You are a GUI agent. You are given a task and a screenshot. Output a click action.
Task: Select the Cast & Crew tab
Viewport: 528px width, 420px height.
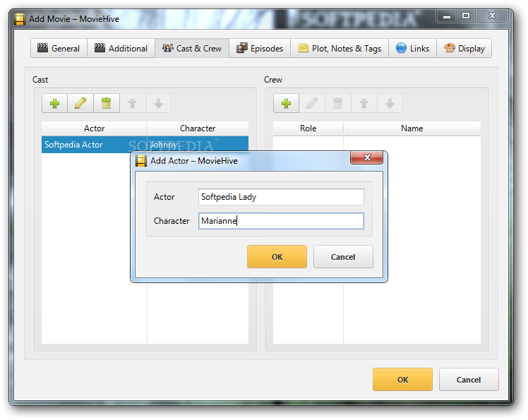point(192,49)
